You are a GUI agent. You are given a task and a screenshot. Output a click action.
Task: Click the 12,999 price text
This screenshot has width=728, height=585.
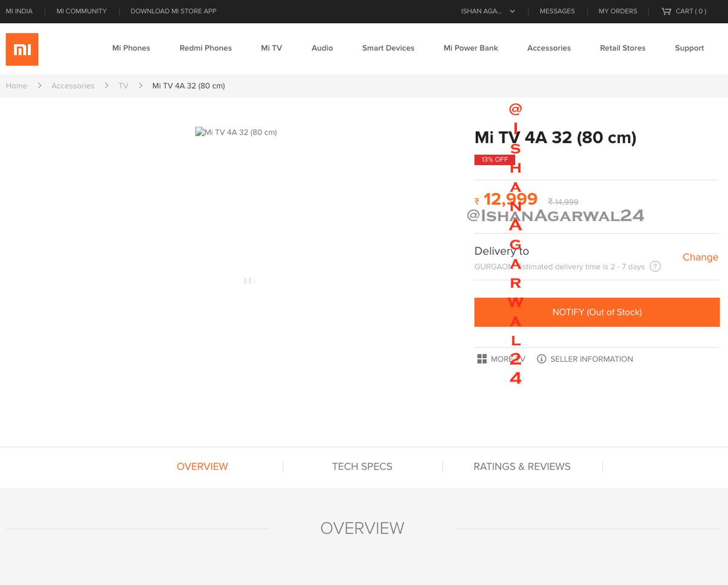pos(510,199)
